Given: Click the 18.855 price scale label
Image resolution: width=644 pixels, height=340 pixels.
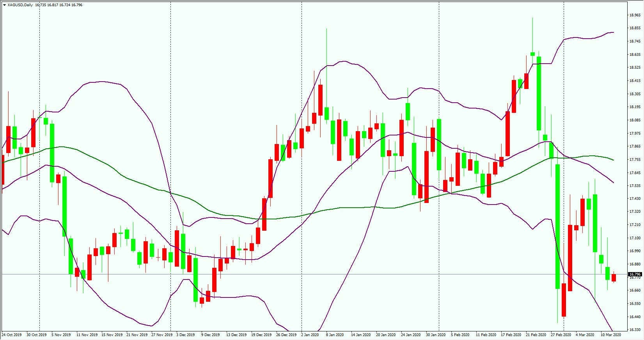Looking at the screenshot, I should tap(635, 28).
